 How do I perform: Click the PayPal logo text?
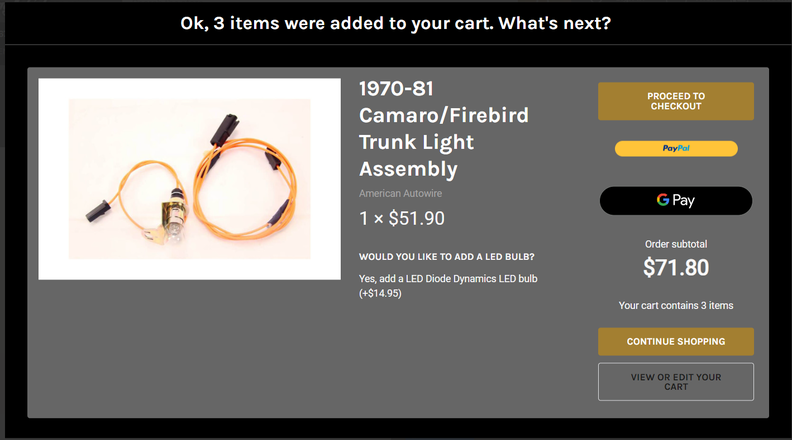click(676, 149)
